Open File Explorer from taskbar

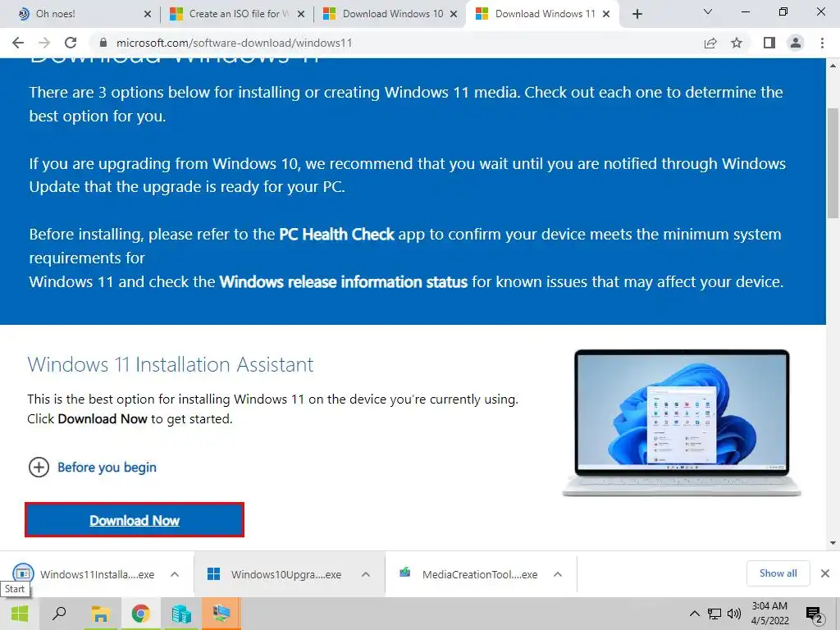pos(100,614)
